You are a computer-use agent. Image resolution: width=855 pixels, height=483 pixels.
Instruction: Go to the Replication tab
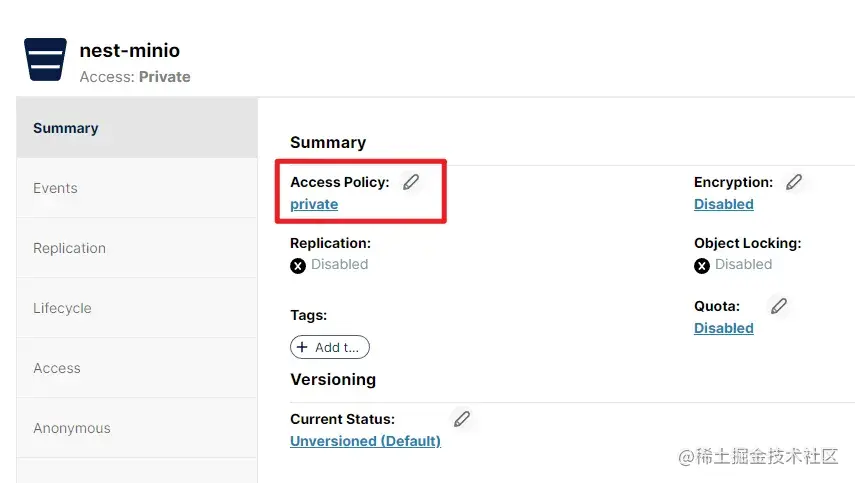[69, 248]
